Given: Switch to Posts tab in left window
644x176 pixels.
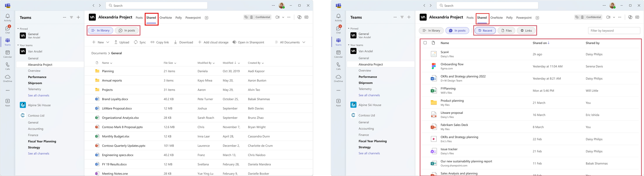Looking at the screenshot, I should pos(139,17).
